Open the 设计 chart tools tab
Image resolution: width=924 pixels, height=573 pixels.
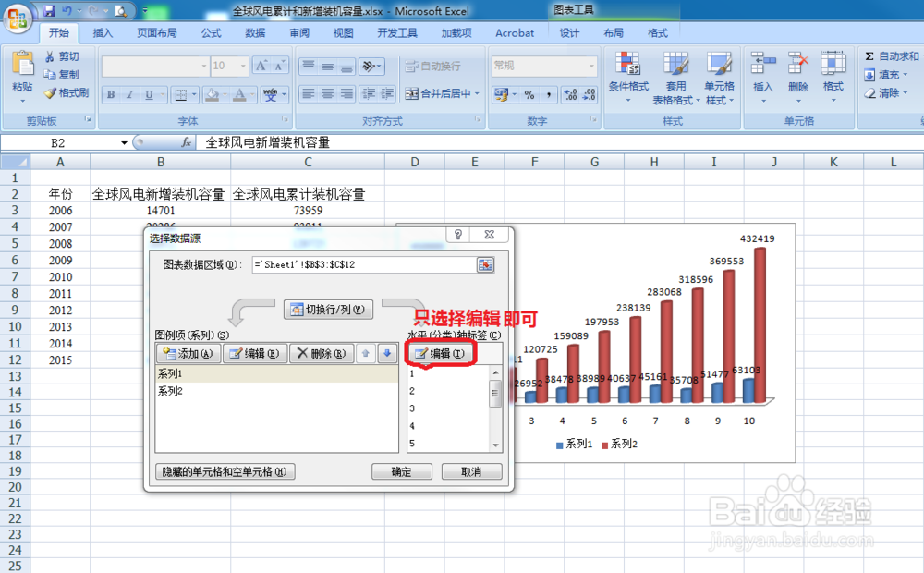click(x=569, y=33)
